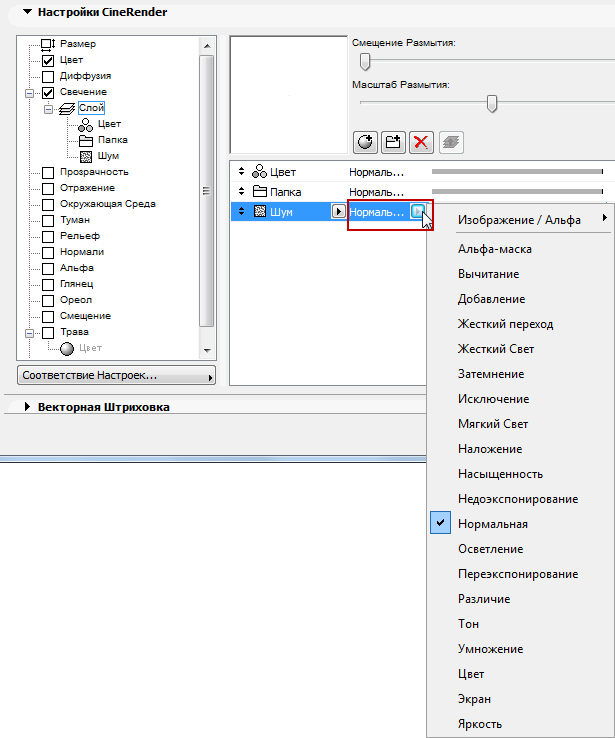Open the Соответствие Настроек dropdown

click(x=117, y=376)
